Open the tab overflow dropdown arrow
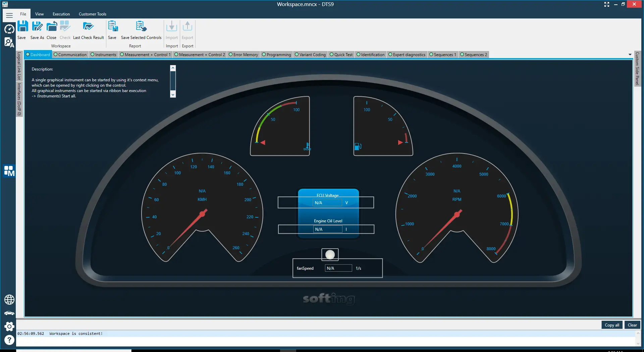This screenshot has height=352, width=644. pos(630,54)
